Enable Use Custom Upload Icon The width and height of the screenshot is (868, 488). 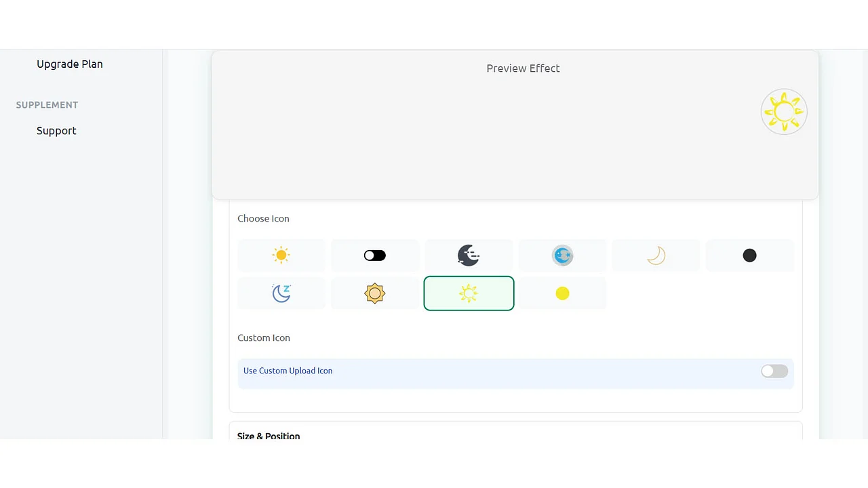tap(774, 371)
